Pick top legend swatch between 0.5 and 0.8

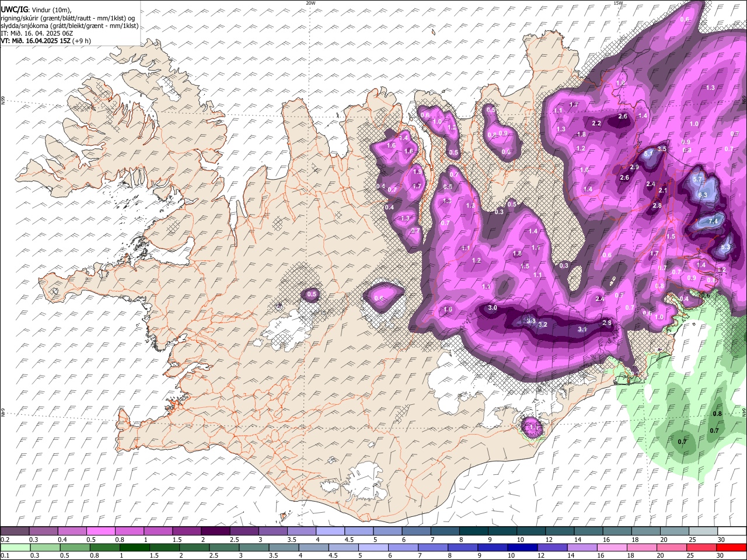(102, 531)
